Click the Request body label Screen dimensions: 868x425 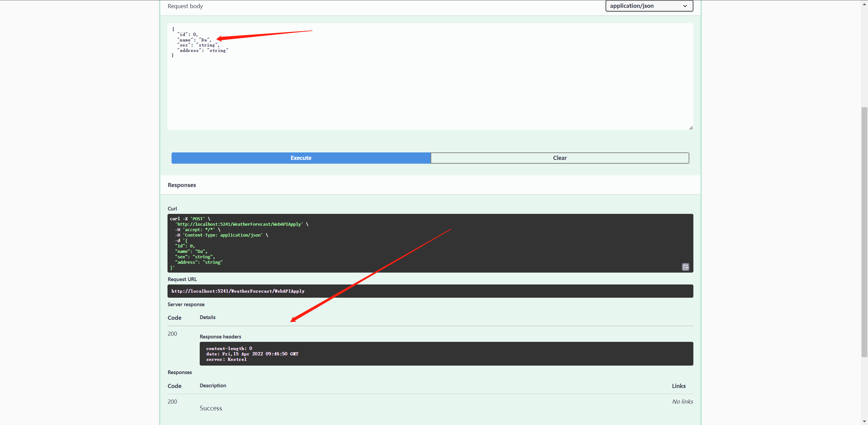[x=185, y=6]
